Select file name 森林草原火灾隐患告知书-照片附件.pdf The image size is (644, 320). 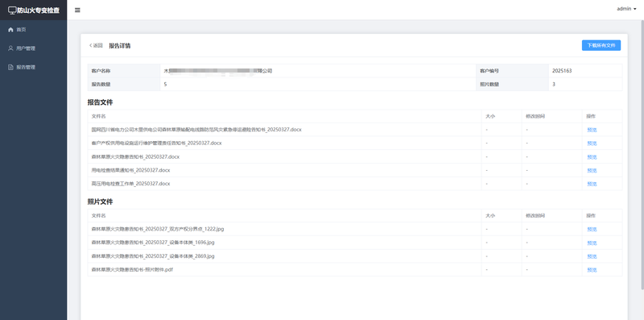click(132, 270)
